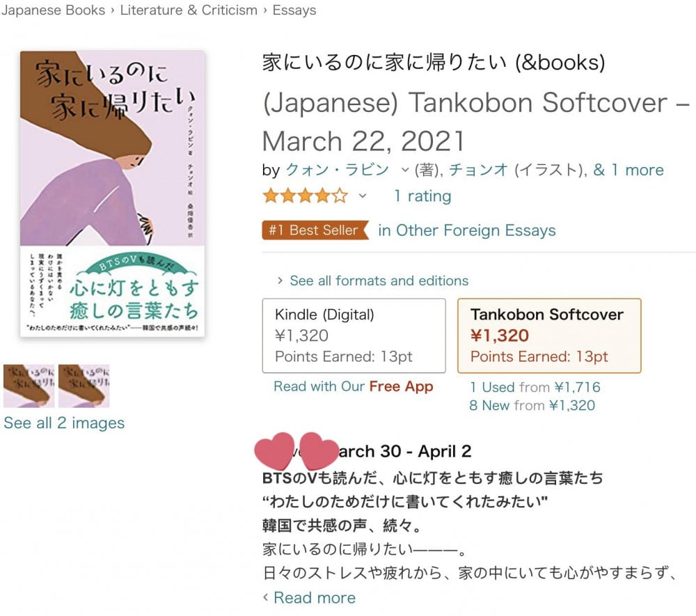Collapse the description with Read more
The image size is (696, 616).
pyautogui.click(x=310, y=598)
